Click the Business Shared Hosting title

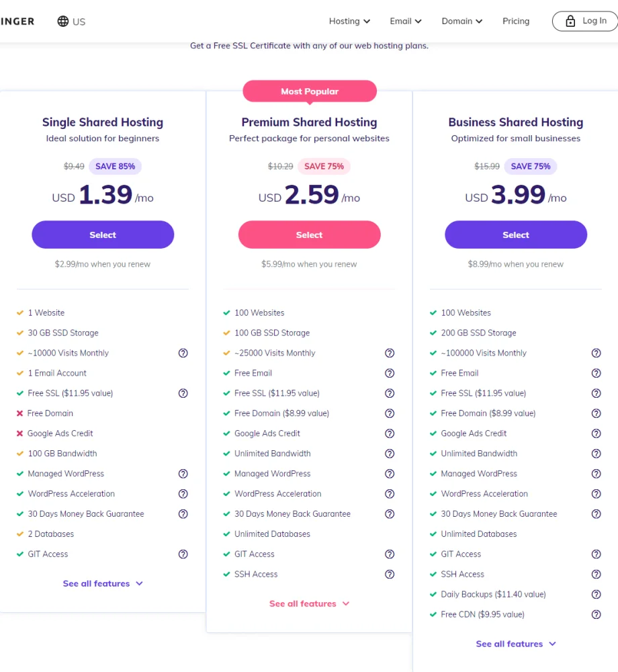[x=516, y=122]
